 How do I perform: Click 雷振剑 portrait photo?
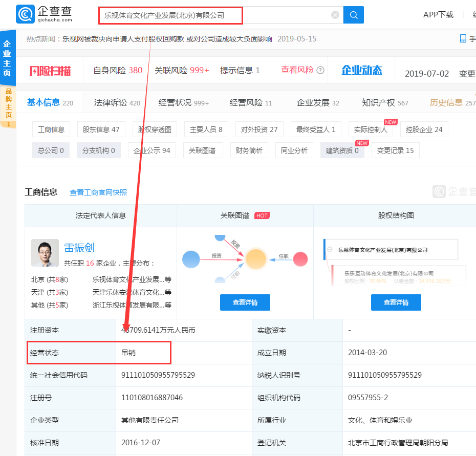point(45,253)
